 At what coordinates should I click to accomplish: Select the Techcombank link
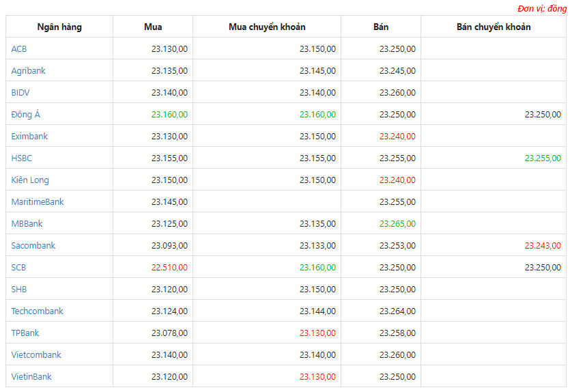pos(38,311)
